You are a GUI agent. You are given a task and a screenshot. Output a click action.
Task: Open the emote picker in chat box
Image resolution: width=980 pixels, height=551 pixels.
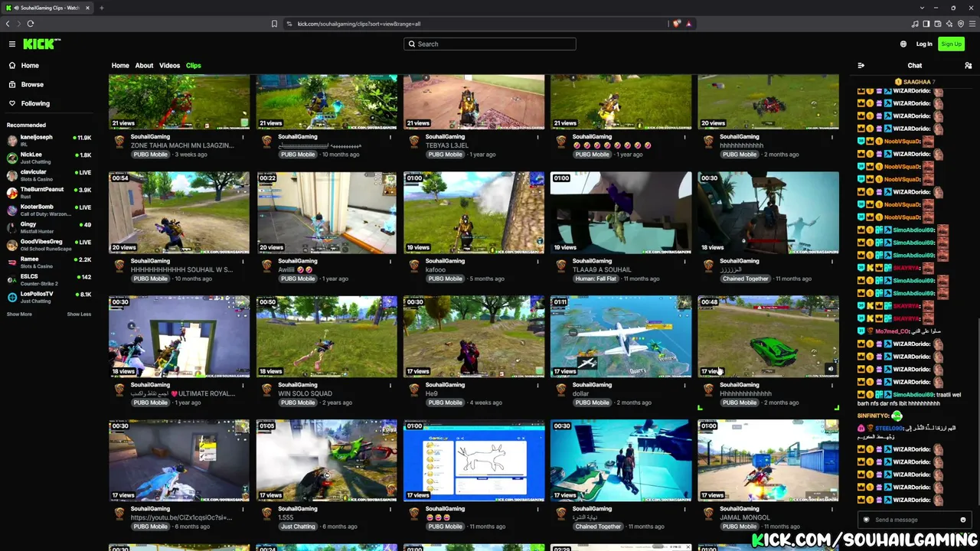[963, 520]
